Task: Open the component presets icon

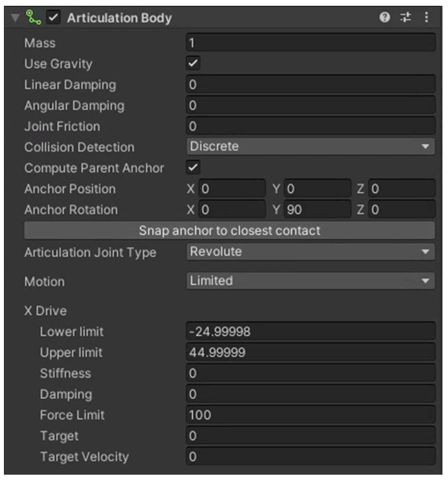Action: tap(405, 17)
